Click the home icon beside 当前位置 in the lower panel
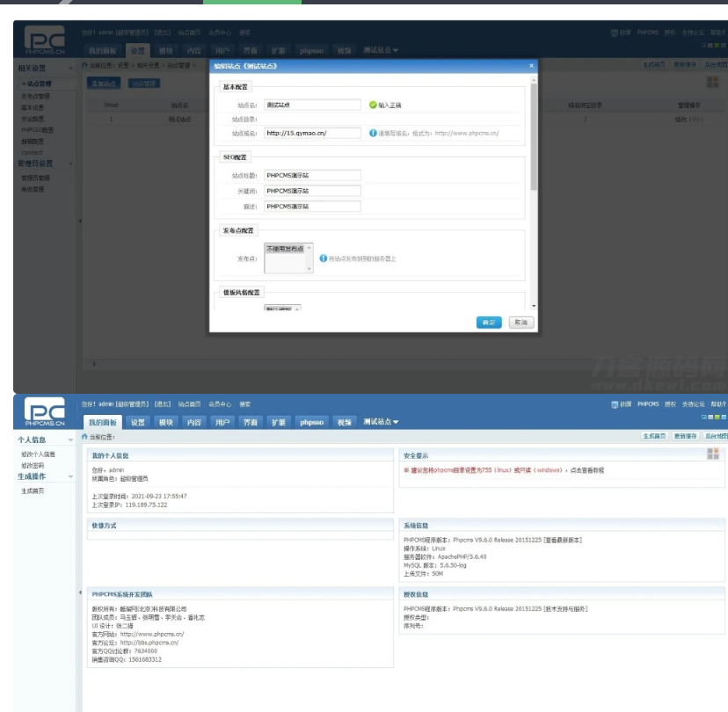The width and height of the screenshot is (728, 712). (x=84, y=436)
